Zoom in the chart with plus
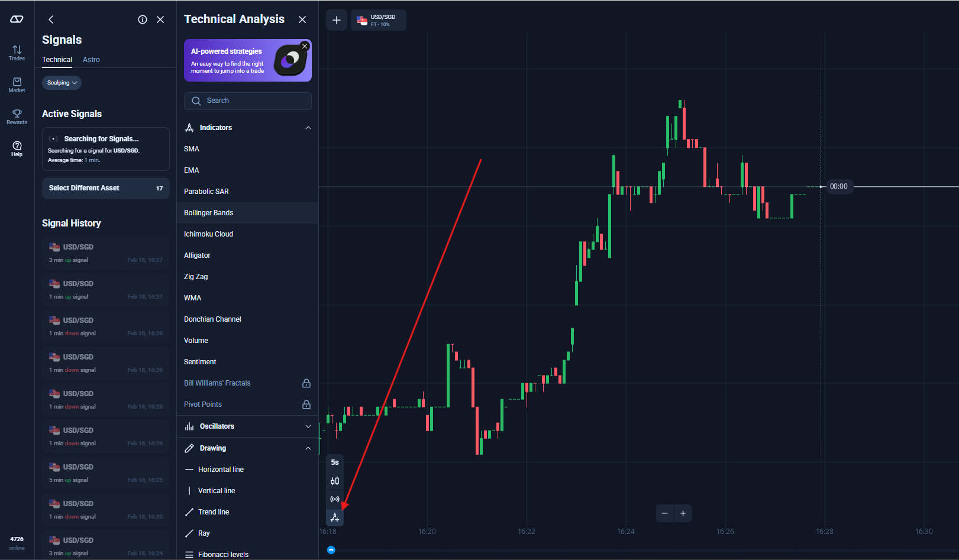Screen dimensions: 959x560 (683, 513)
